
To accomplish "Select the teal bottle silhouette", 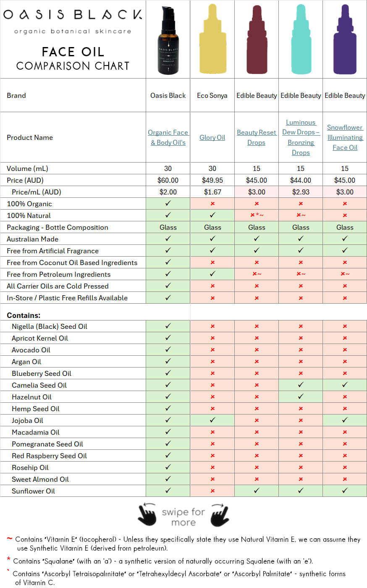I will click(x=301, y=40).
